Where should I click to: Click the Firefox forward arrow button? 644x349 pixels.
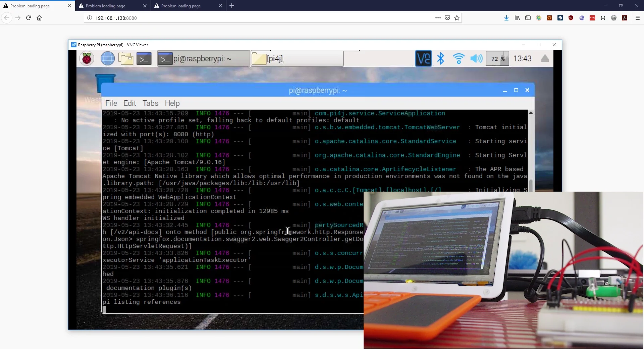(x=18, y=18)
